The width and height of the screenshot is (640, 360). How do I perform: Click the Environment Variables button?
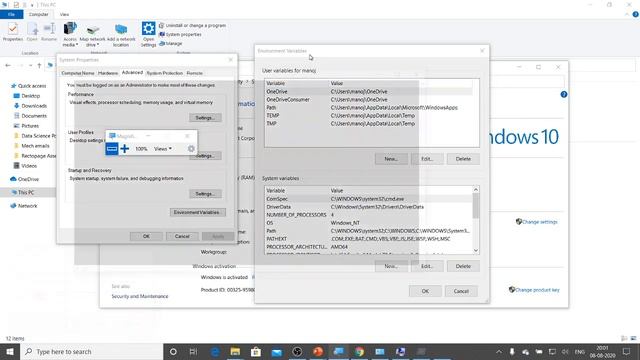click(x=198, y=212)
